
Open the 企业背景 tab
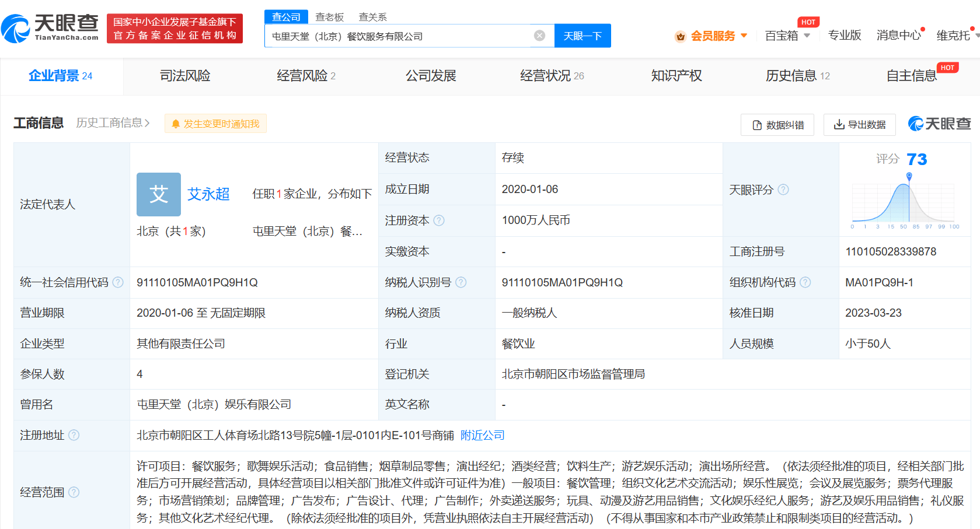[x=61, y=76]
